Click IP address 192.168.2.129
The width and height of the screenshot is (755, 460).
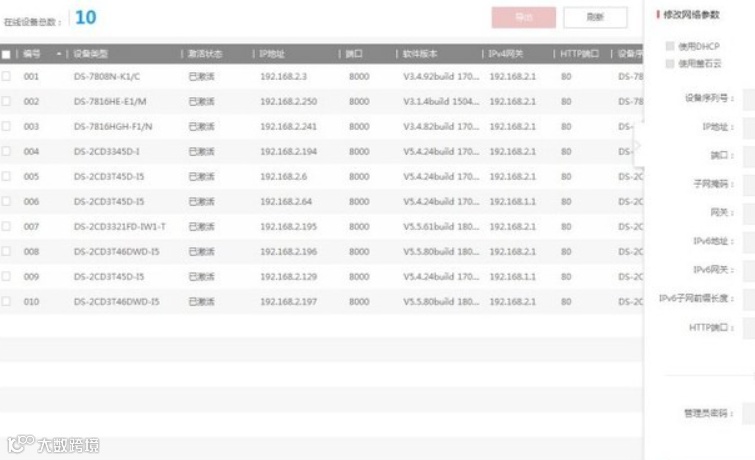click(288, 277)
